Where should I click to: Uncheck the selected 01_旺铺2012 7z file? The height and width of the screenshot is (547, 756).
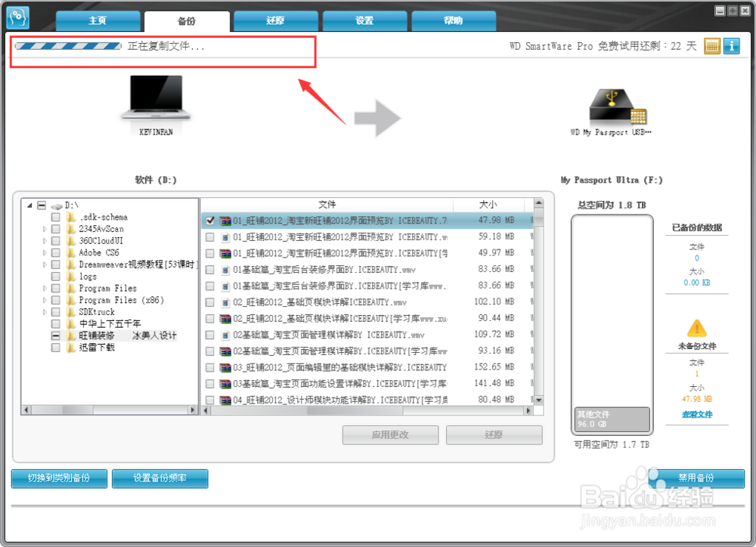[210, 221]
